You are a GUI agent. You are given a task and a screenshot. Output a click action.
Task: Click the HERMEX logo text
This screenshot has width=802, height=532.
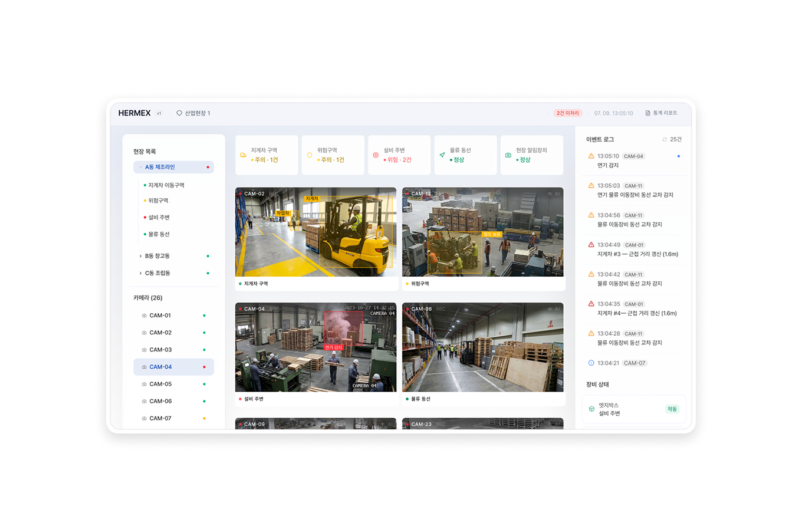[x=134, y=113]
